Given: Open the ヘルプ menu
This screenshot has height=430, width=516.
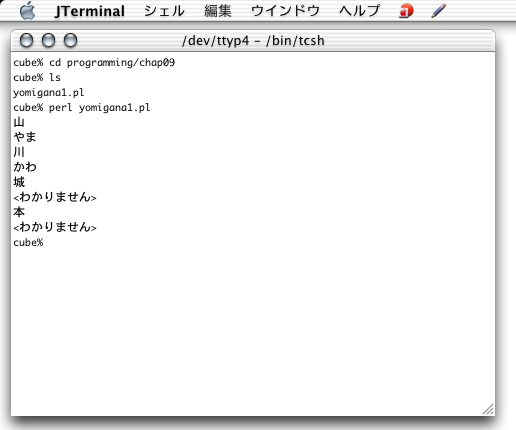Looking at the screenshot, I should (x=359, y=11).
